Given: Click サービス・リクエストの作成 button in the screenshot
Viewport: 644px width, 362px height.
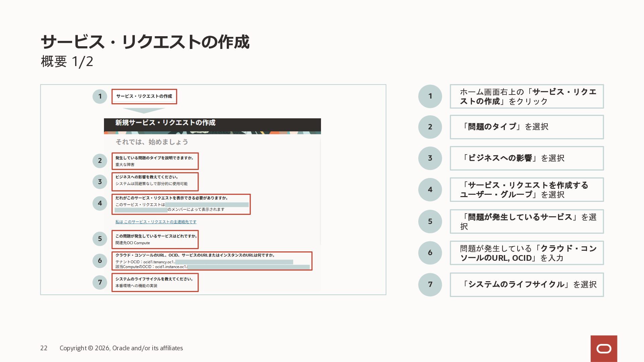Looking at the screenshot, I should tap(144, 97).
